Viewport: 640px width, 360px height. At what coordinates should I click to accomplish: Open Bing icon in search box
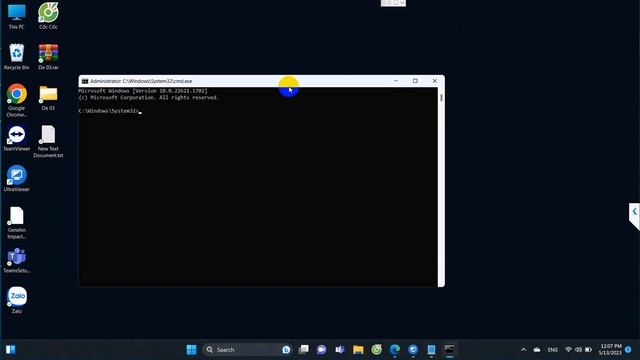(286, 350)
